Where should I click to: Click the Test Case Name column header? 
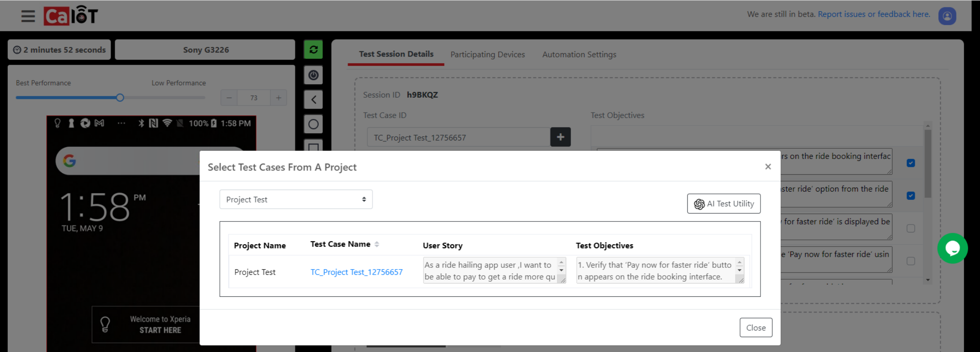point(340,244)
